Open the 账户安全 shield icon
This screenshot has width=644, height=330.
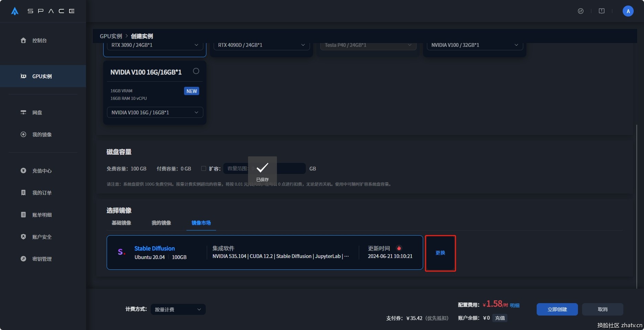[23, 237]
